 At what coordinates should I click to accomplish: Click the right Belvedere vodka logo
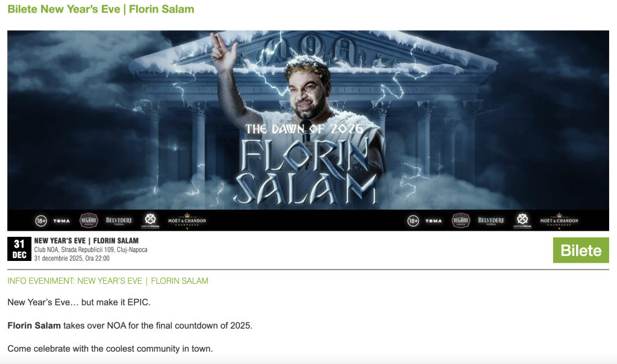click(491, 221)
